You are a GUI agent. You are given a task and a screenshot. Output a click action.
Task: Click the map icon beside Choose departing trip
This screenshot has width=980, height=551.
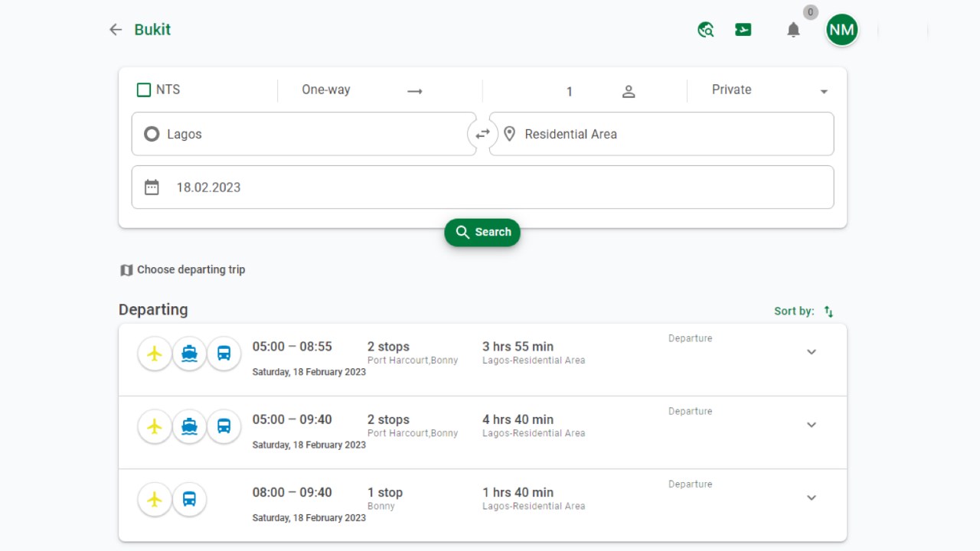pyautogui.click(x=126, y=270)
